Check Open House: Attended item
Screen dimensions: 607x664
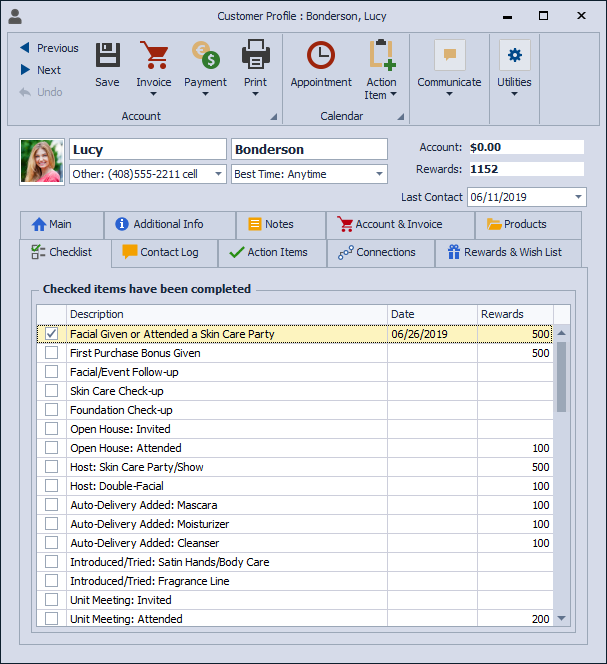click(x=52, y=448)
